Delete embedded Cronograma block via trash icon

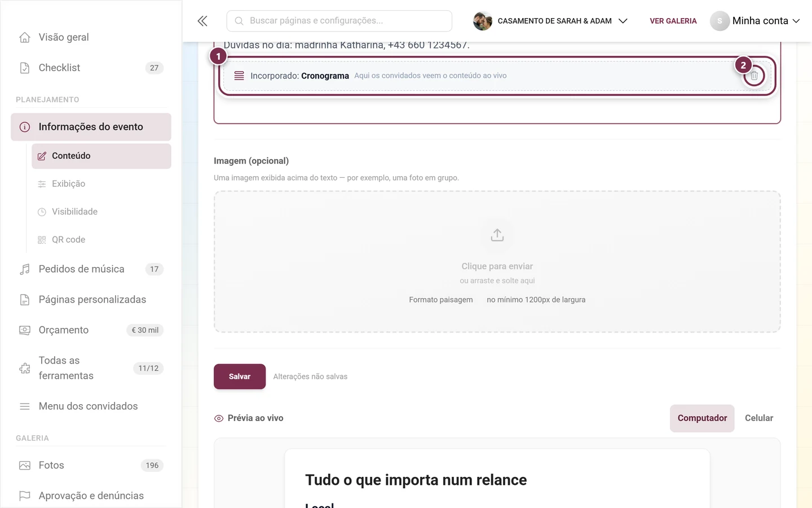coord(754,76)
